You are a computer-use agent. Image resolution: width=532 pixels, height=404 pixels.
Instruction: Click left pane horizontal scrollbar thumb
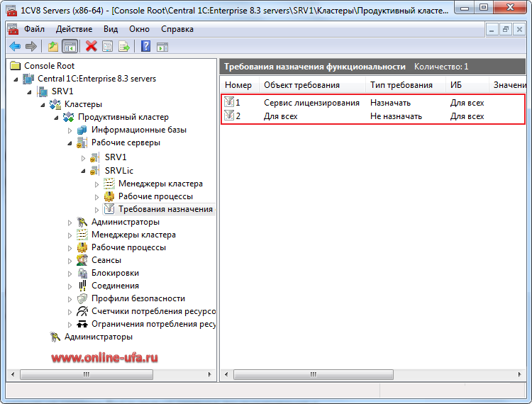[87, 374]
